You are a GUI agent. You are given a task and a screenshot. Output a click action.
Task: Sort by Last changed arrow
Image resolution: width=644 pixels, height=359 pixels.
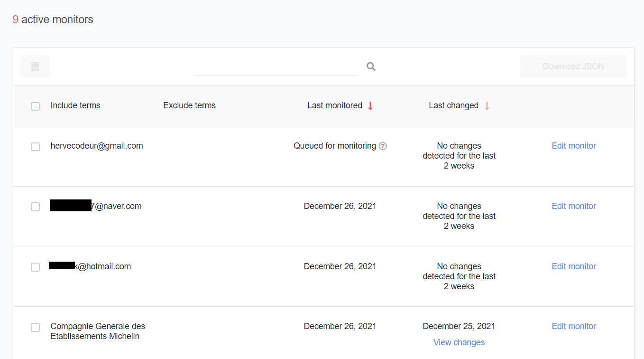coord(487,106)
